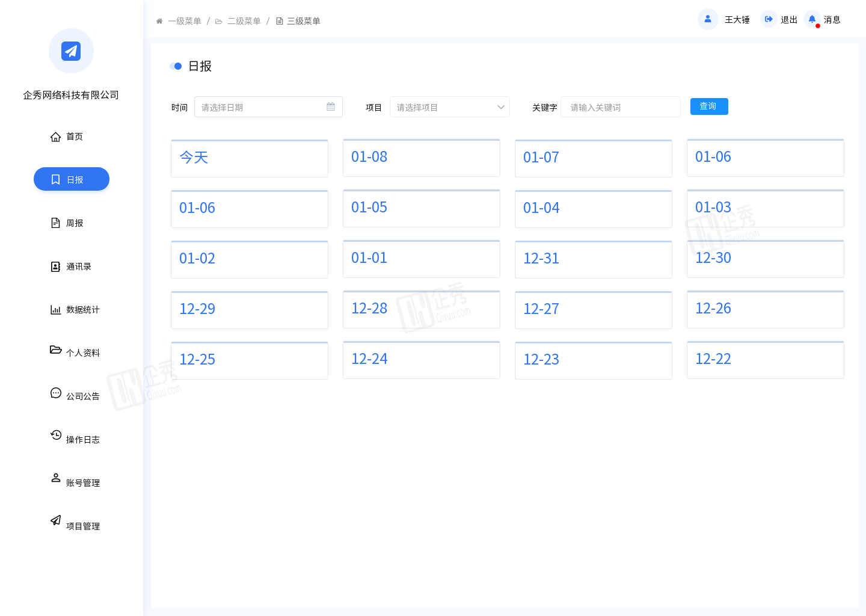Viewport: 866px width, 616px height.
Task: Click the home icon in breadcrumb
Action: [159, 21]
